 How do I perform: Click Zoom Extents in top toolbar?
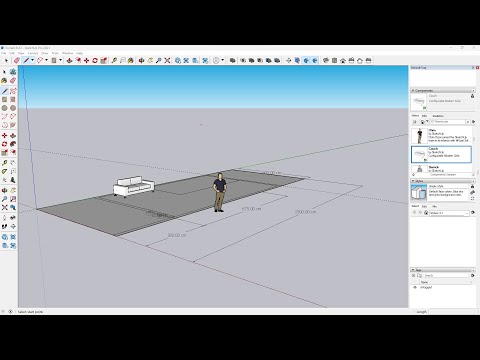tap(167, 60)
